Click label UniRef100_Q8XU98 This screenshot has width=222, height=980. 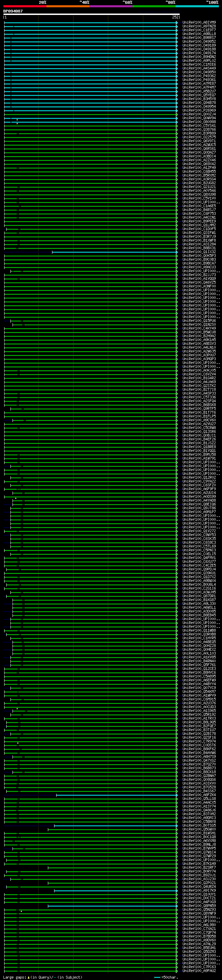(x=199, y=194)
